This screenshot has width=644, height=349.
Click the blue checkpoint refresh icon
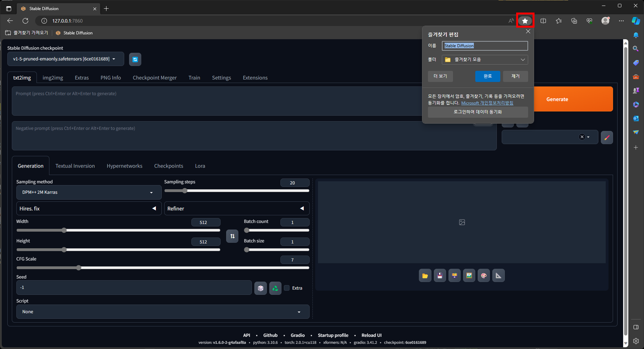pyautogui.click(x=135, y=59)
